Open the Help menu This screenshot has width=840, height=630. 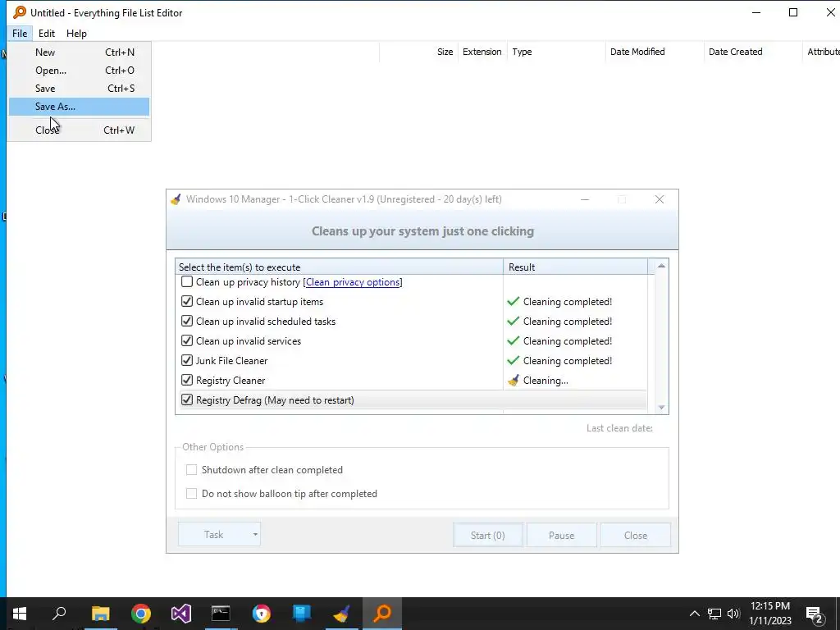tap(76, 33)
